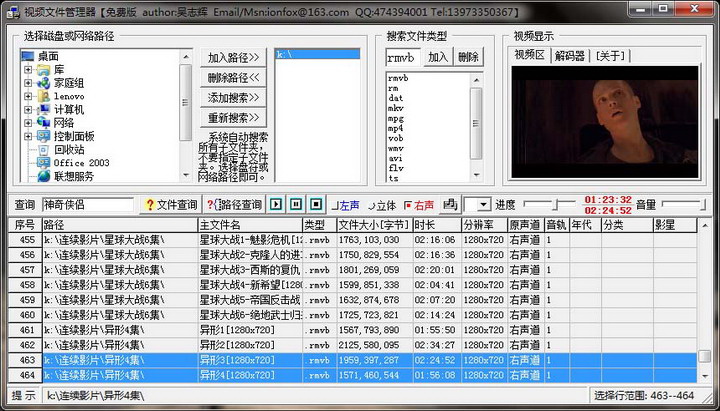Sort by Resolution (分辨率) column header
Viewport: 720px width, 411px height.
pyautogui.click(x=484, y=225)
